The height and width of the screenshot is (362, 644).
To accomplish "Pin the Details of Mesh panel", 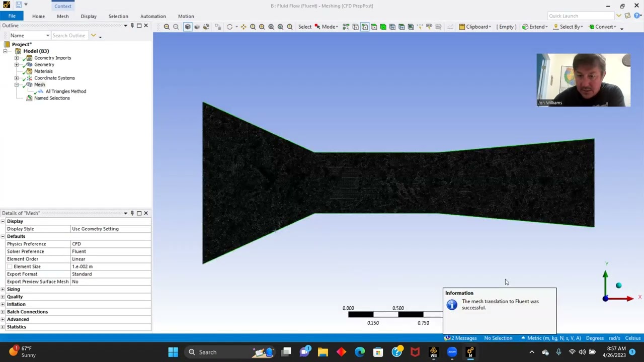I will [x=132, y=213].
